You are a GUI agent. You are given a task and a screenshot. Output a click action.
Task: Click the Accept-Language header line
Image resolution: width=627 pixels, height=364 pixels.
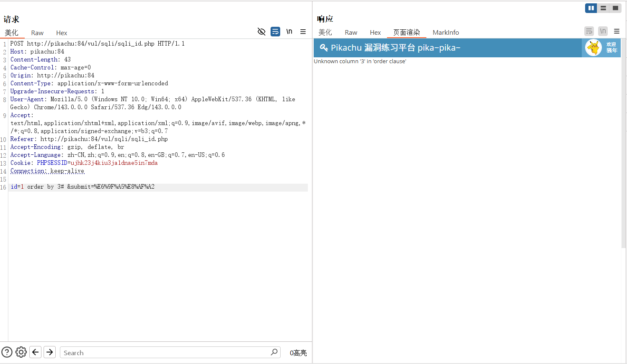coord(117,155)
